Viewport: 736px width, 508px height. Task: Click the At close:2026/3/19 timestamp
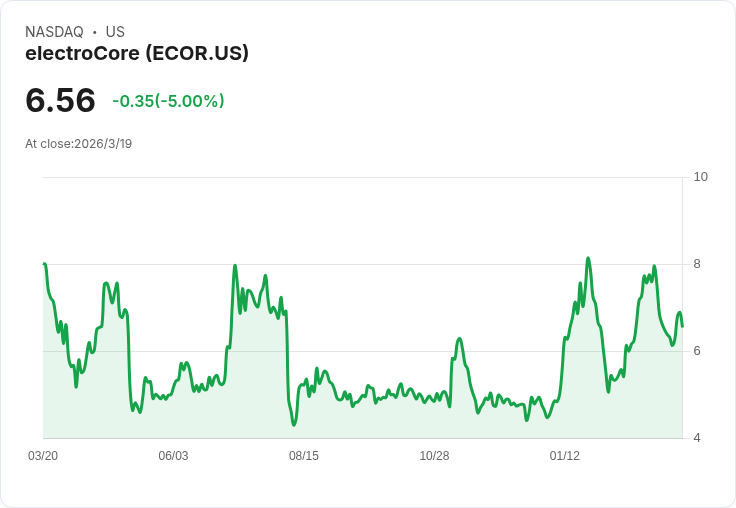78,144
